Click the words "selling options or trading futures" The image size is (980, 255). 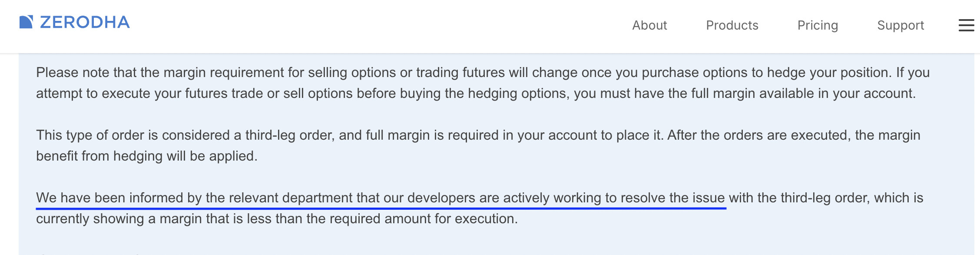pos(407,73)
